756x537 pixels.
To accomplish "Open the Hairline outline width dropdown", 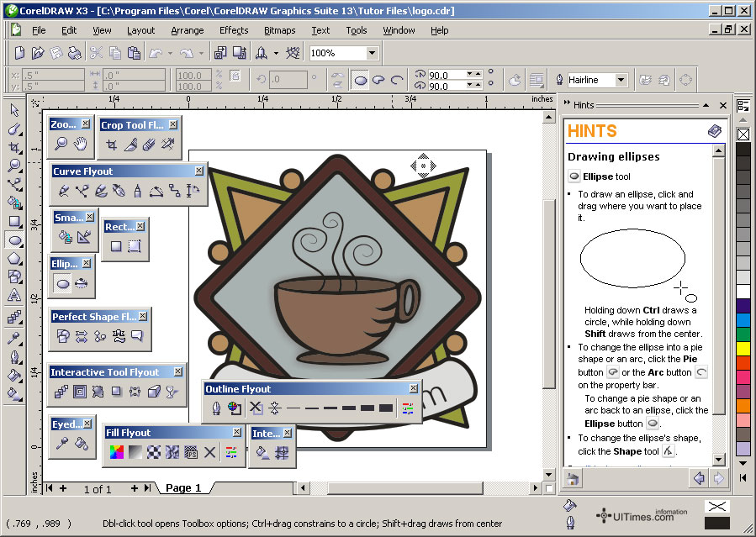I will click(621, 80).
